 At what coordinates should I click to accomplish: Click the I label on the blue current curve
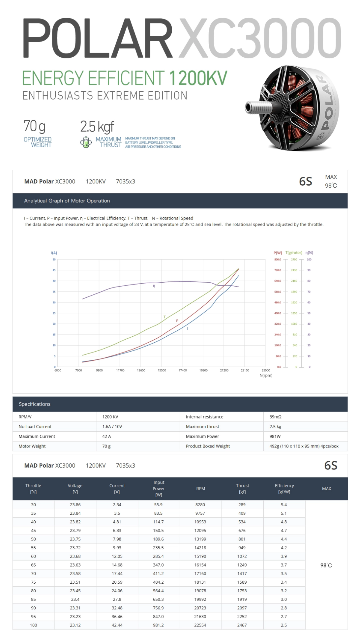point(188,328)
